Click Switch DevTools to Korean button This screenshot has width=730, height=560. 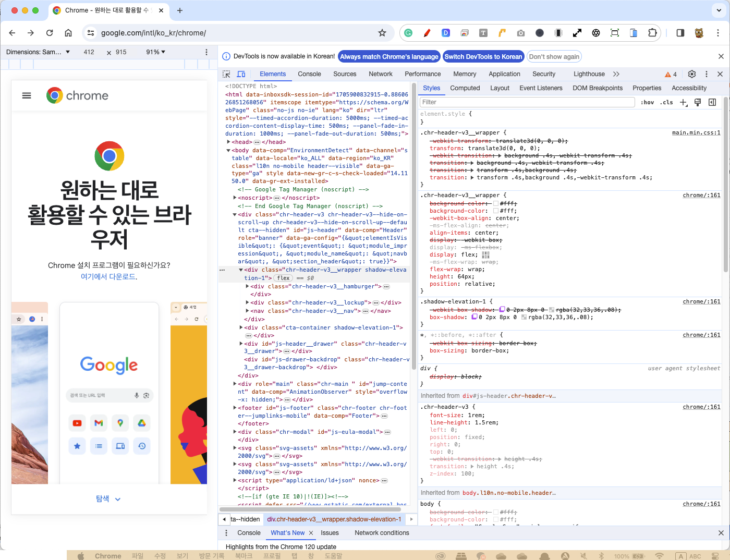tap(483, 57)
